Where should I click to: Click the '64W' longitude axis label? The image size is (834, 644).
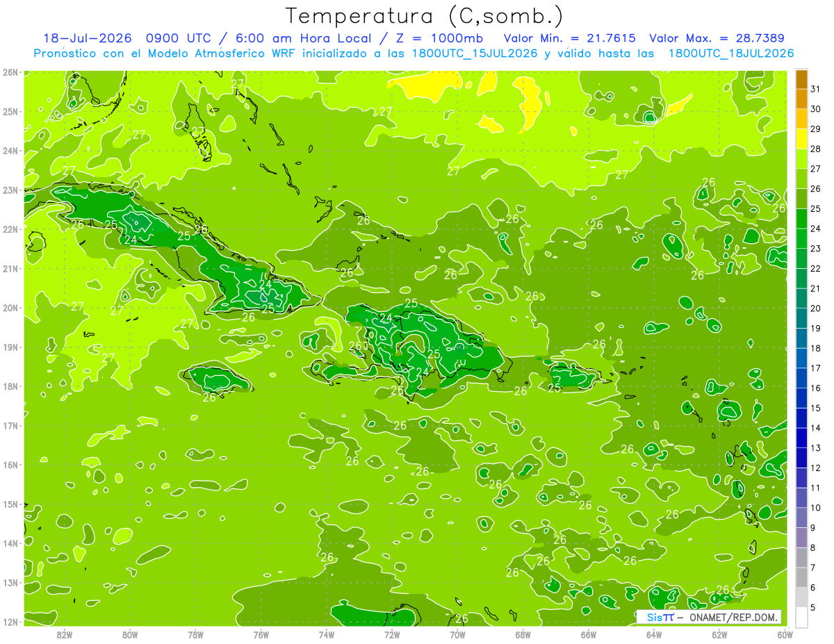tap(654, 634)
